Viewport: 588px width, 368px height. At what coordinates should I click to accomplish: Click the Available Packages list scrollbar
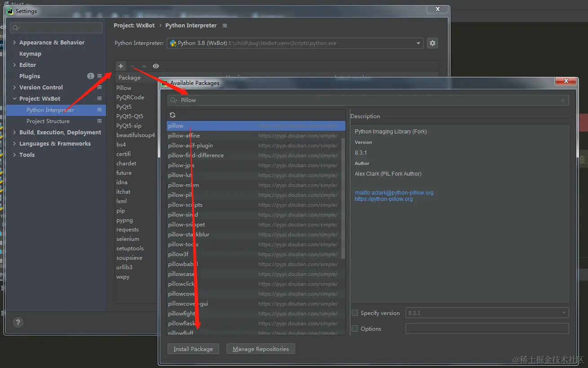coord(344,198)
